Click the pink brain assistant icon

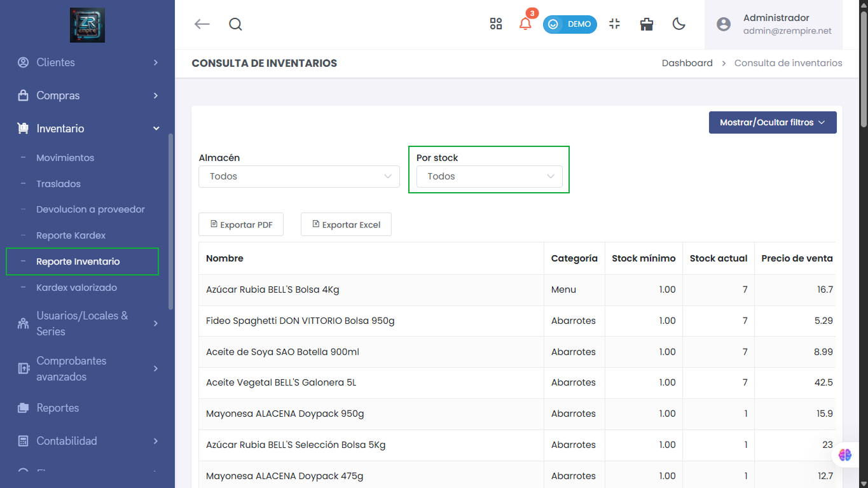pyautogui.click(x=844, y=455)
